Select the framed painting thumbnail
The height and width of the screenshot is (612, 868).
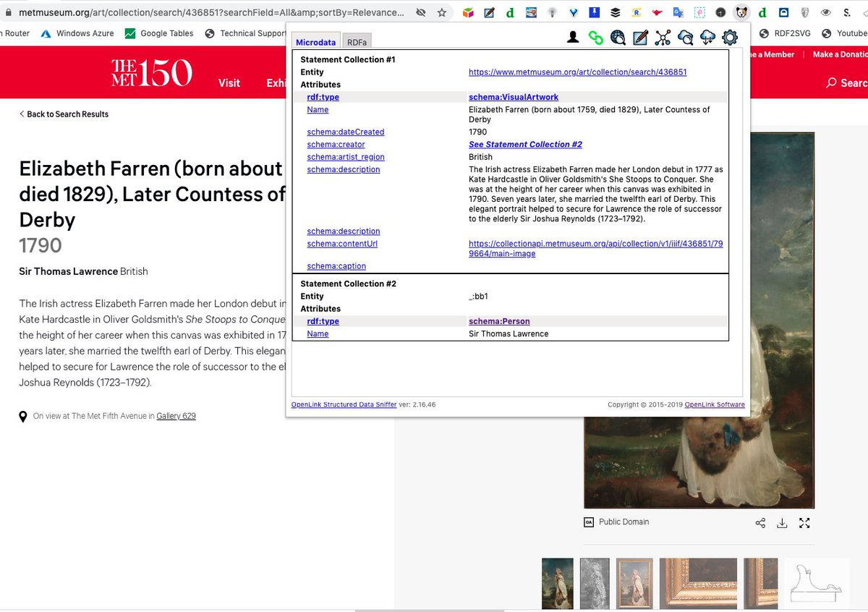point(634,583)
